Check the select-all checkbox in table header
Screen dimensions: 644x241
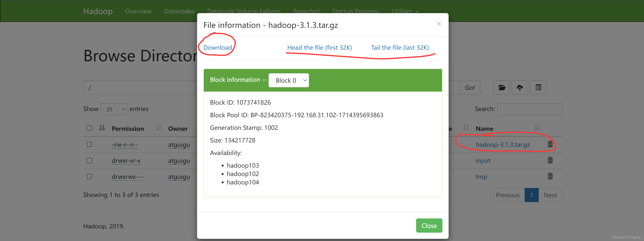click(89, 128)
